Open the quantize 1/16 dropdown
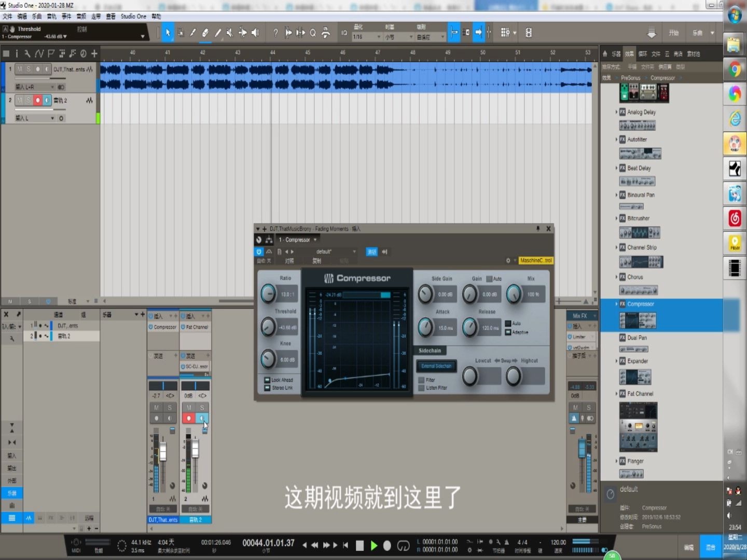 tap(367, 37)
